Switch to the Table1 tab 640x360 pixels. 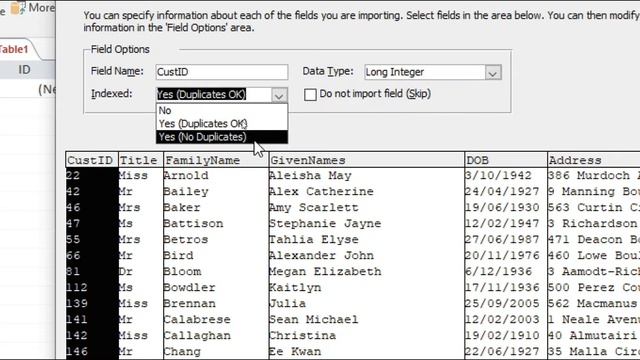16,49
